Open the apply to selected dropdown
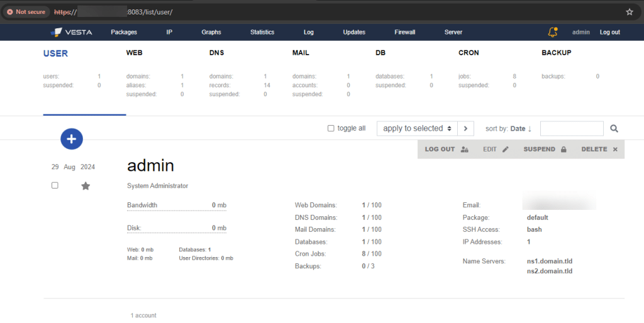This screenshot has height=323, width=644. coord(417,128)
